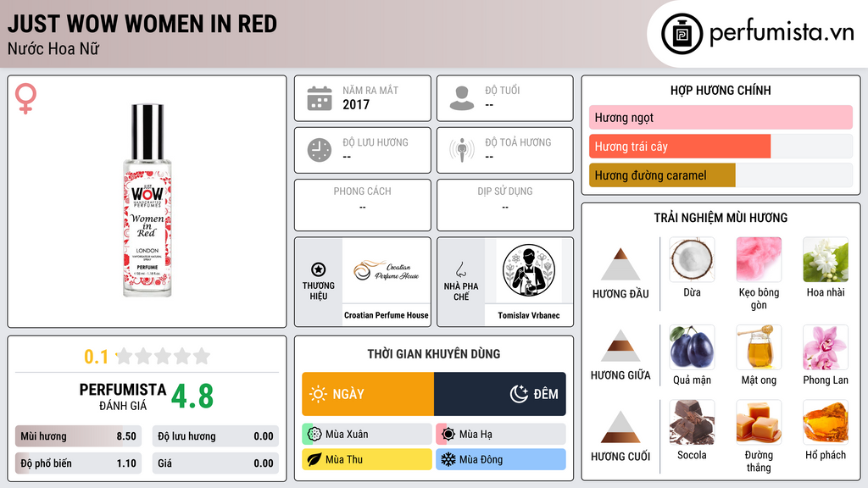Click the Hương ngọt accord bar
Image resolution: width=868 pixels, height=488 pixels.
click(x=721, y=117)
